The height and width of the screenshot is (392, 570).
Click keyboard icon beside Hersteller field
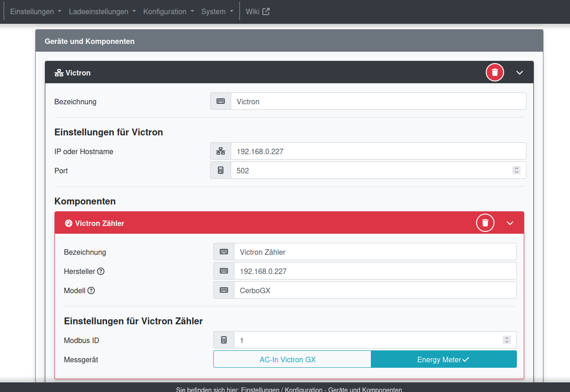click(224, 271)
